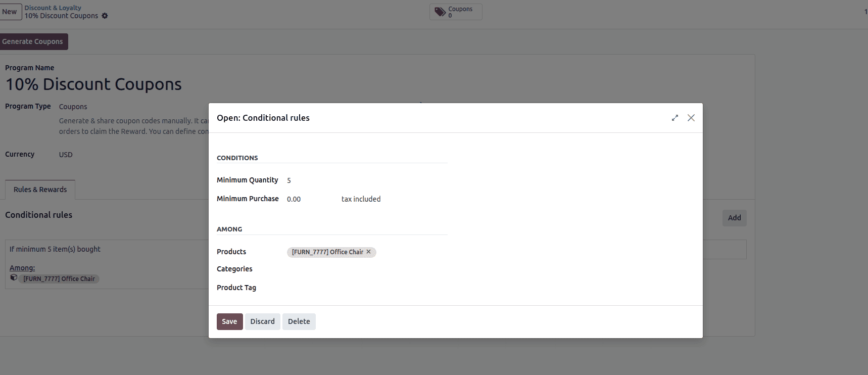Click the New record button
The height and width of the screenshot is (375, 868).
coord(10,12)
